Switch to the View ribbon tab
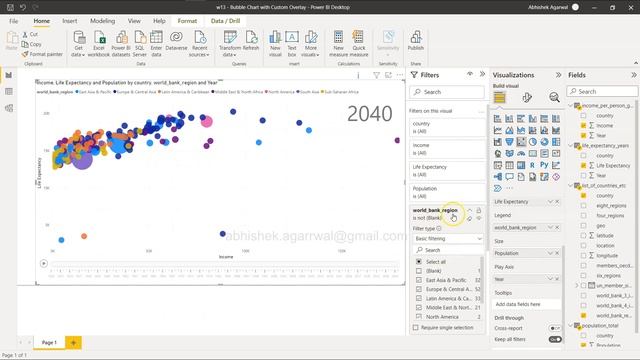The image size is (640, 360). [x=134, y=21]
